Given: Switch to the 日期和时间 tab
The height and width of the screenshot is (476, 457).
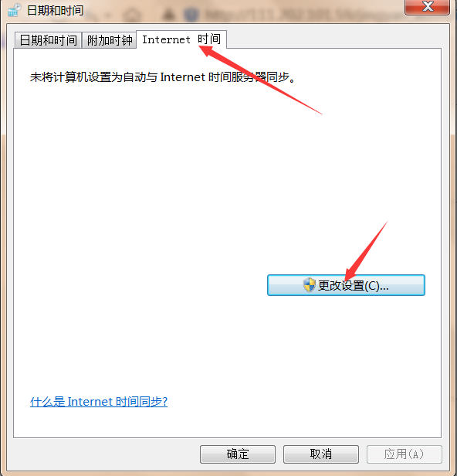Looking at the screenshot, I should 48,40.
